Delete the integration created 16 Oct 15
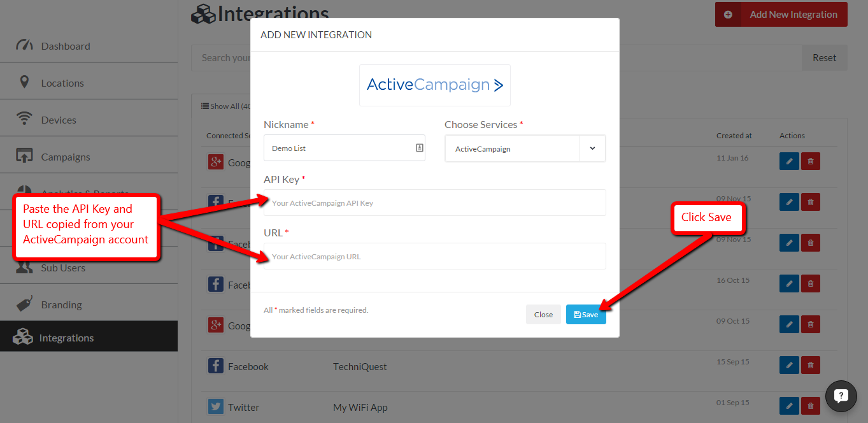This screenshot has width=868, height=423. tap(811, 283)
